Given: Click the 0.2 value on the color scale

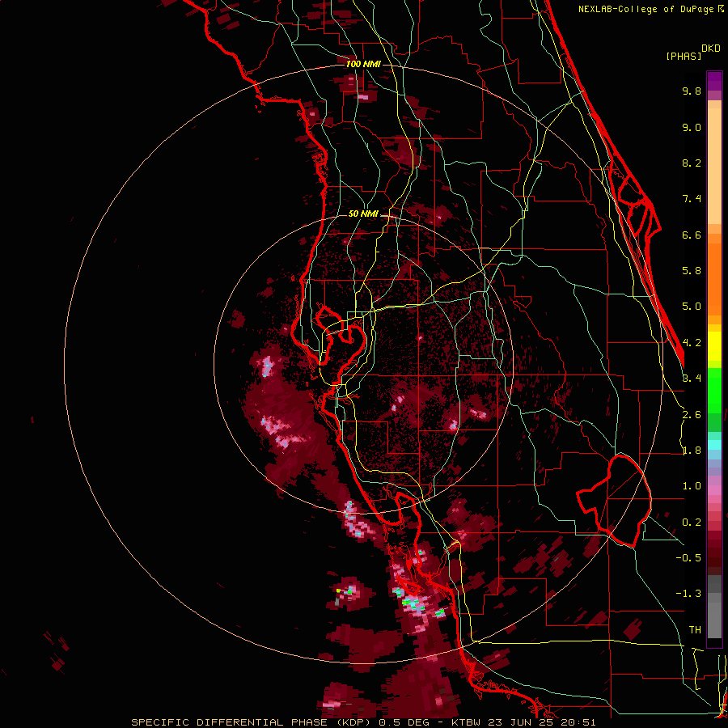Looking at the screenshot, I should click(x=692, y=523).
